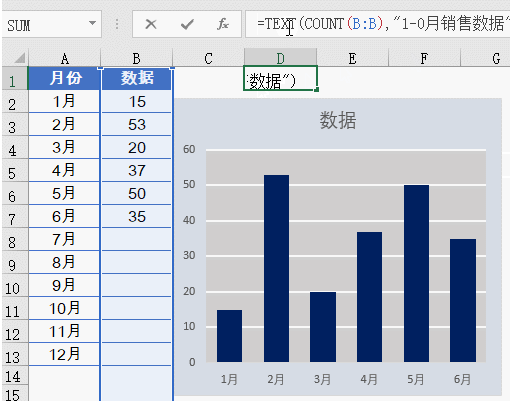Select column C header

[x=208, y=58]
